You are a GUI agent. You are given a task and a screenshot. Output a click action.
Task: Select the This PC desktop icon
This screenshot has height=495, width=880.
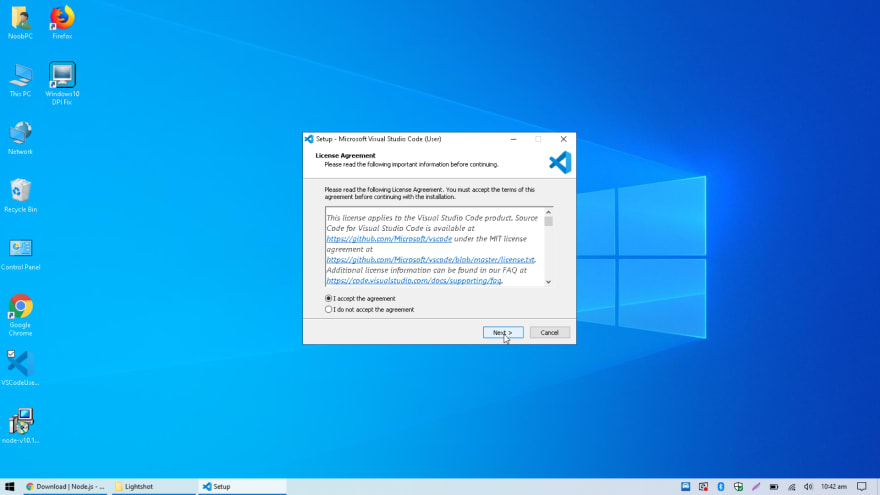20,80
